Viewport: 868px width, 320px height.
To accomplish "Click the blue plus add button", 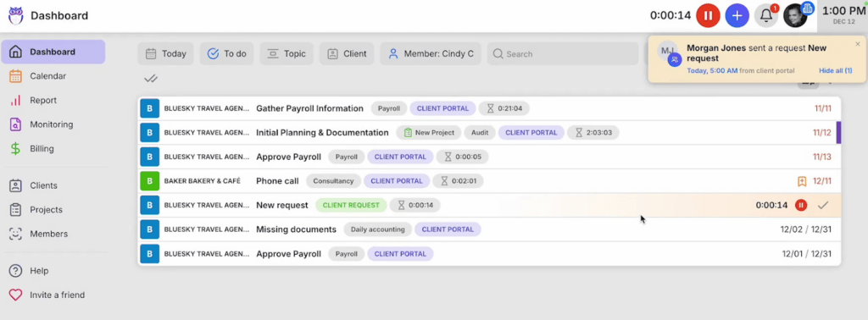I will [737, 15].
